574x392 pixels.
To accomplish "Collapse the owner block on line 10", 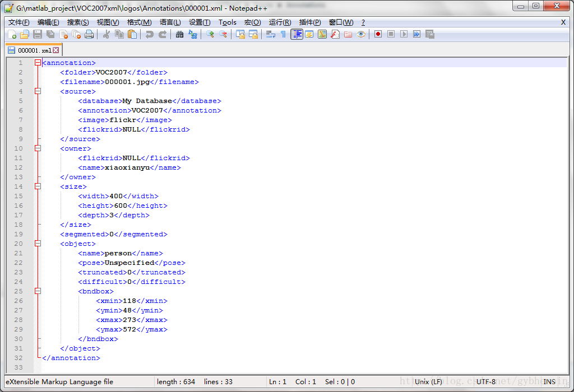I will (x=38, y=148).
